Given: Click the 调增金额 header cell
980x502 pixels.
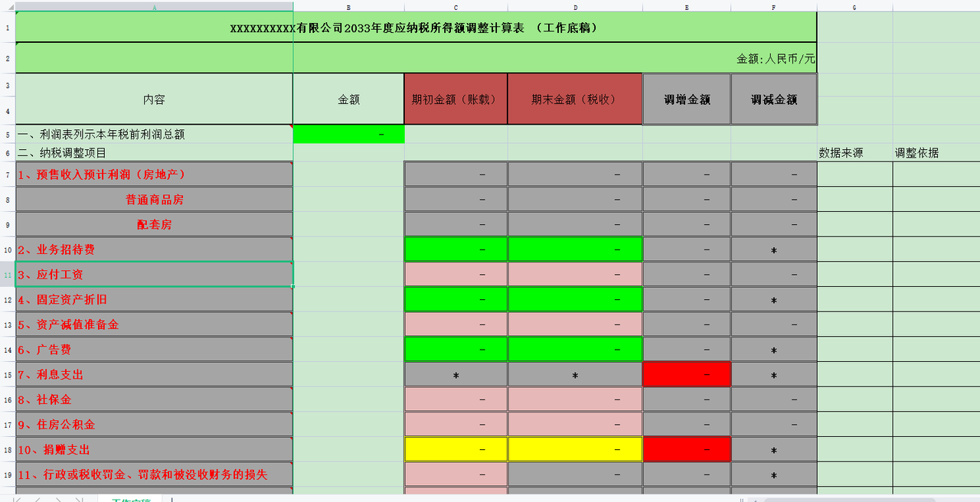Looking at the screenshot, I should click(686, 98).
